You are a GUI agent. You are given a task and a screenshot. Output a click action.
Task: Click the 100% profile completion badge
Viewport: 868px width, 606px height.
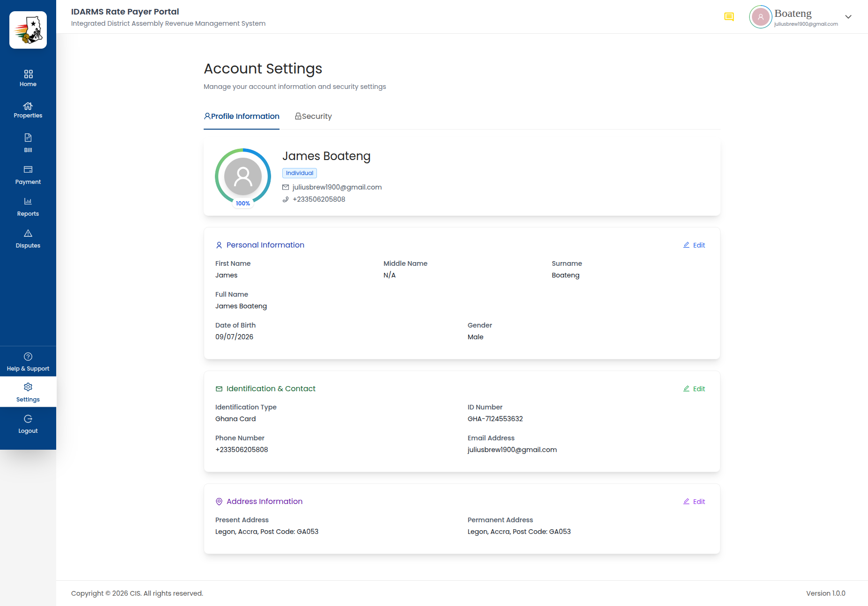pyautogui.click(x=243, y=204)
